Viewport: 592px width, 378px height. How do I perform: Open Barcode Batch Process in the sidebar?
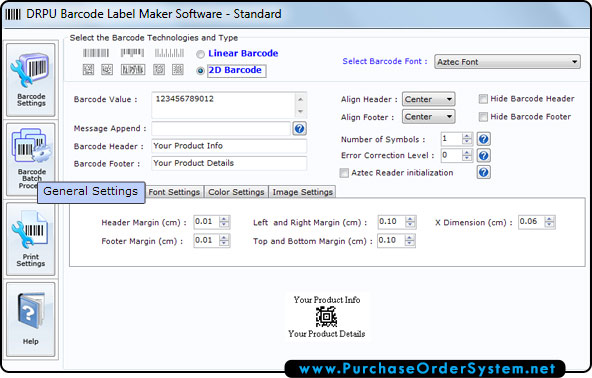click(31, 159)
